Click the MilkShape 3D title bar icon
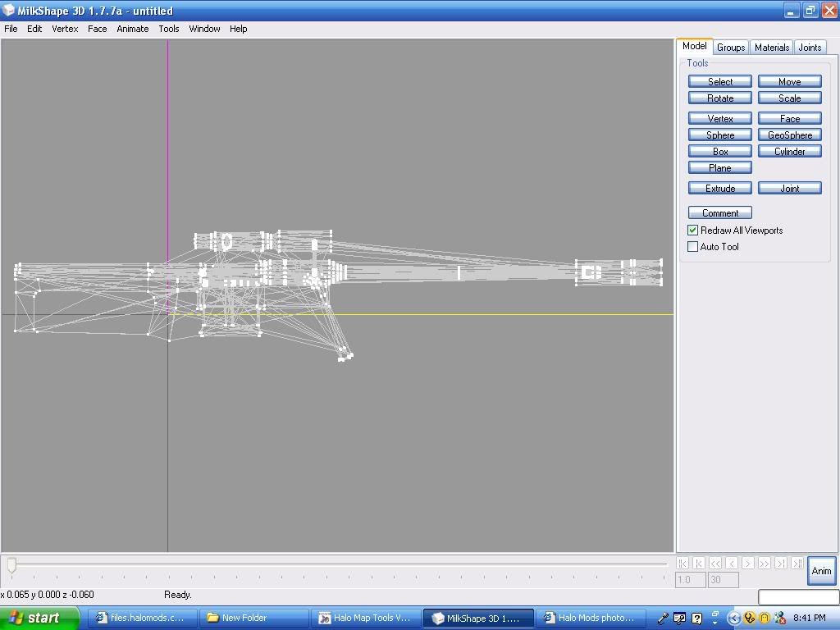 [8, 10]
